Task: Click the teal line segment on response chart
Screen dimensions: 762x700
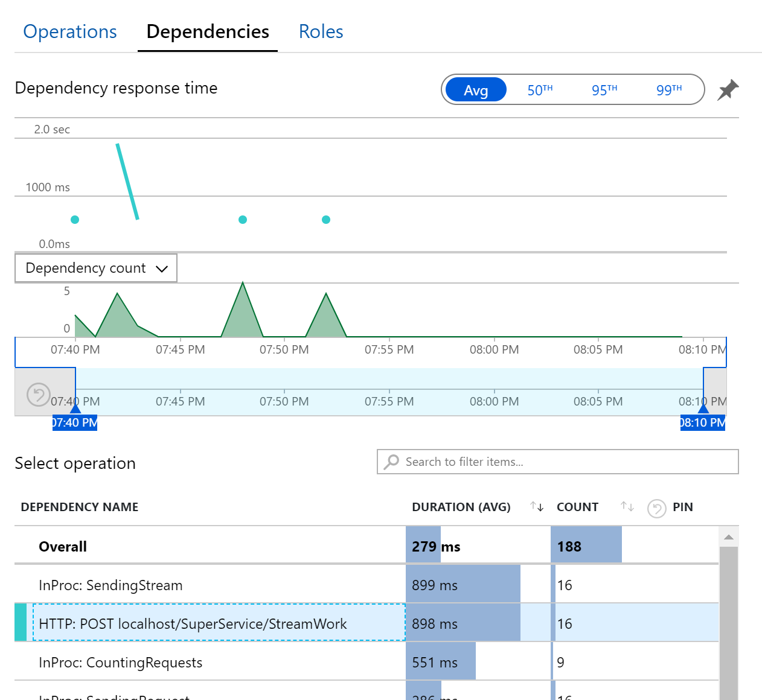Action: point(127,181)
